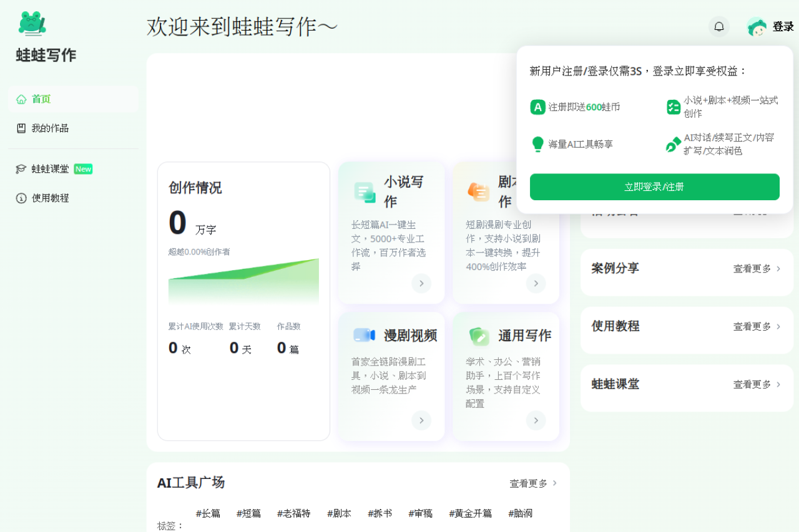Image resolution: width=799 pixels, height=532 pixels.
Task: Click the frog avatar next to 登录
Action: [757, 27]
